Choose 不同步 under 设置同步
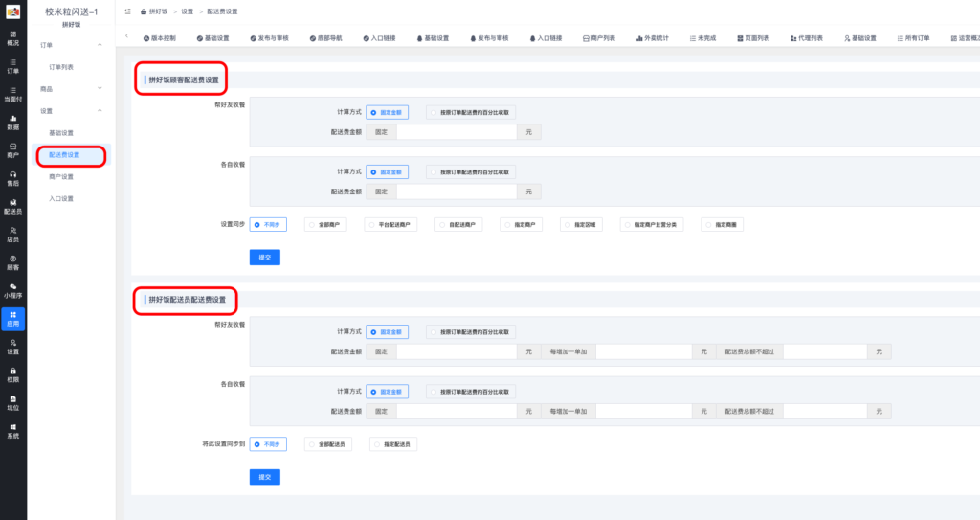Image resolution: width=980 pixels, height=520 pixels. coord(268,225)
